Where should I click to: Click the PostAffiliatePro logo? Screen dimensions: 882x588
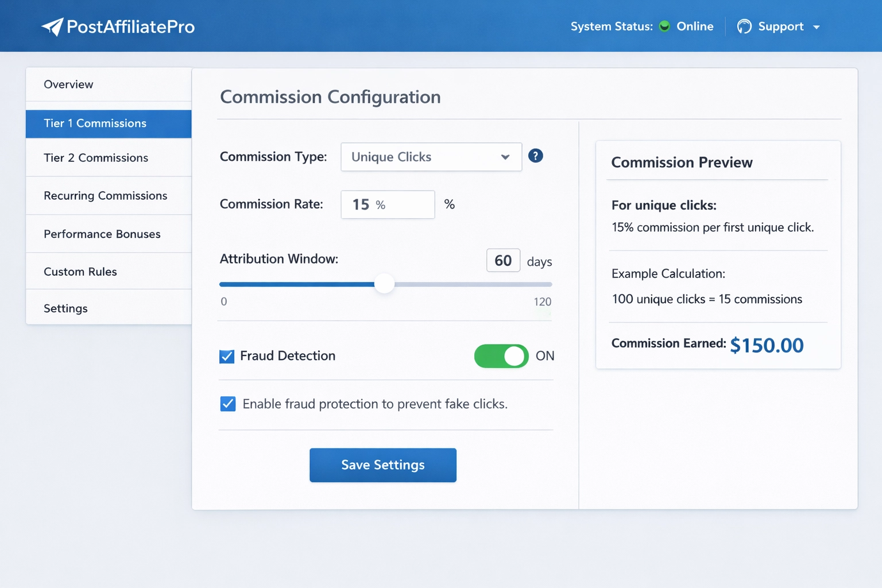(x=118, y=26)
